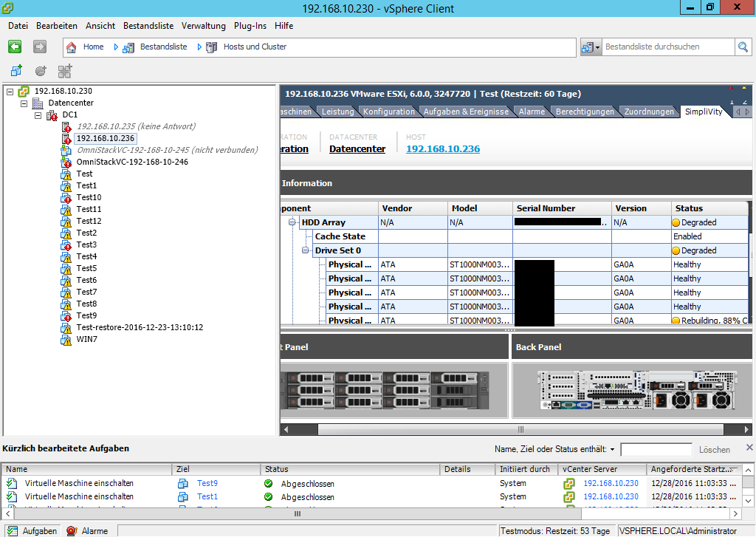Follow the Datencenter link in SimpliVity header
The width and height of the screenshot is (756, 537).
[x=357, y=149]
